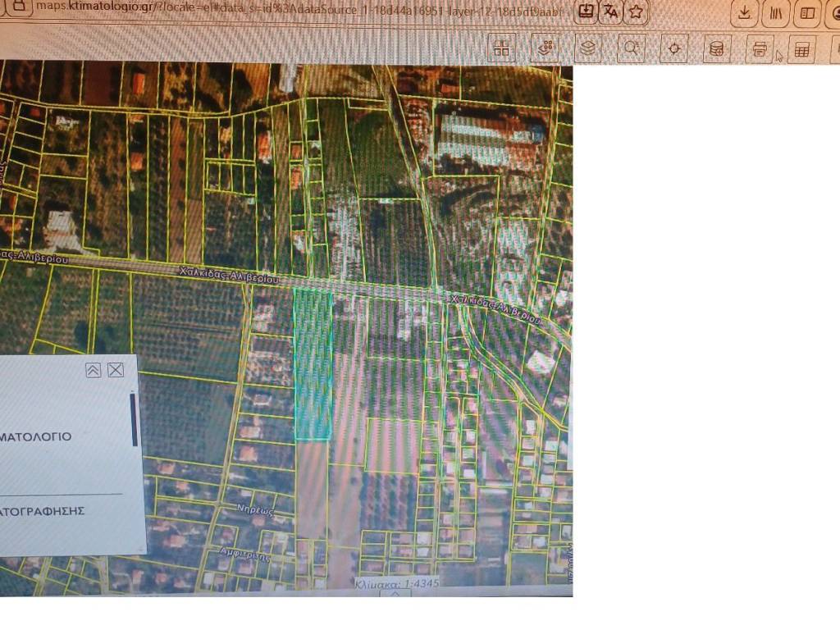Click the cyan highlighted land parcel
This screenshot has width=840, height=630.
[313, 365]
